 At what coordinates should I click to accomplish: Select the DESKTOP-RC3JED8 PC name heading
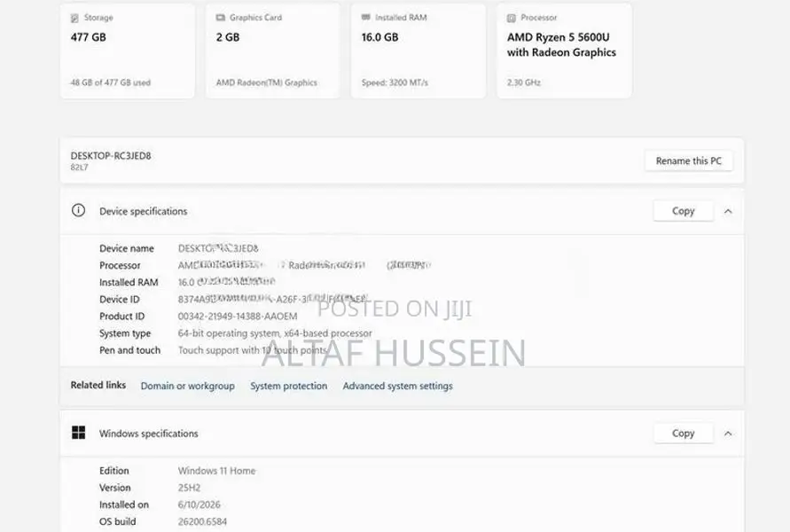tap(111, 156)
